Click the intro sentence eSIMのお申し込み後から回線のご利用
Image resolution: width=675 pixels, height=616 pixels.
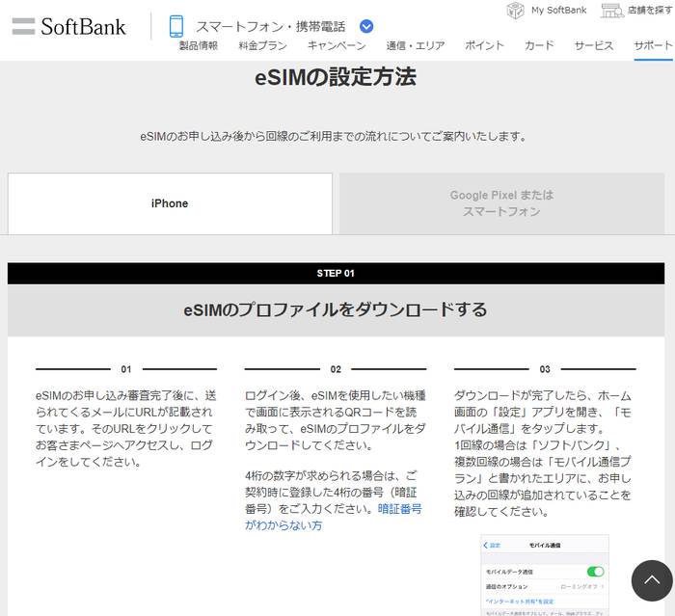[x=334, y=137]
